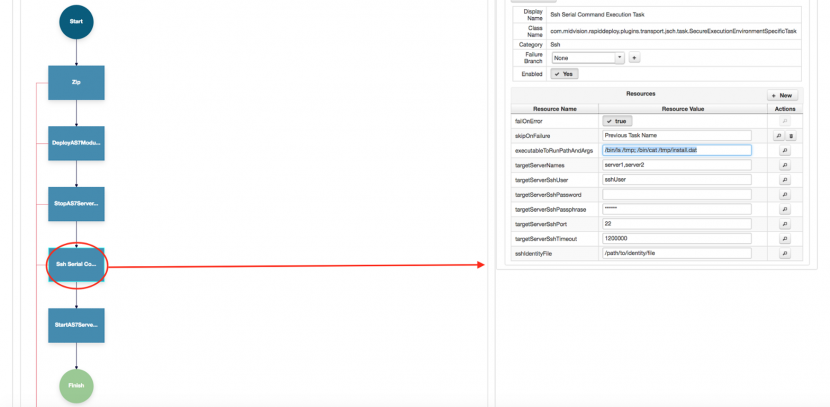Open the Failure Branch dropdown
Screen dimensions: 830x407
point(588,59)
